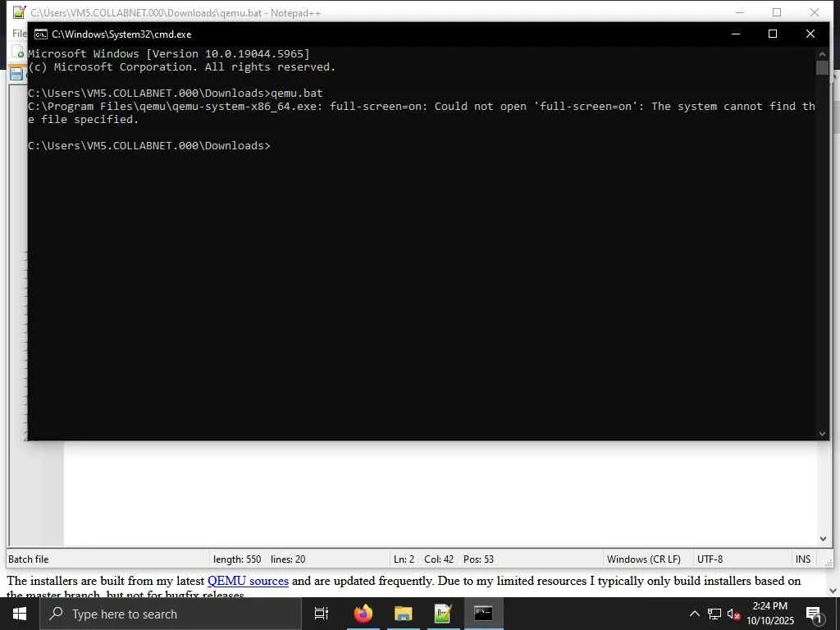The width and height of the screenshot is (840, 630).
Task: Maximize the Notepad++ window
Action: coord(776,11)
